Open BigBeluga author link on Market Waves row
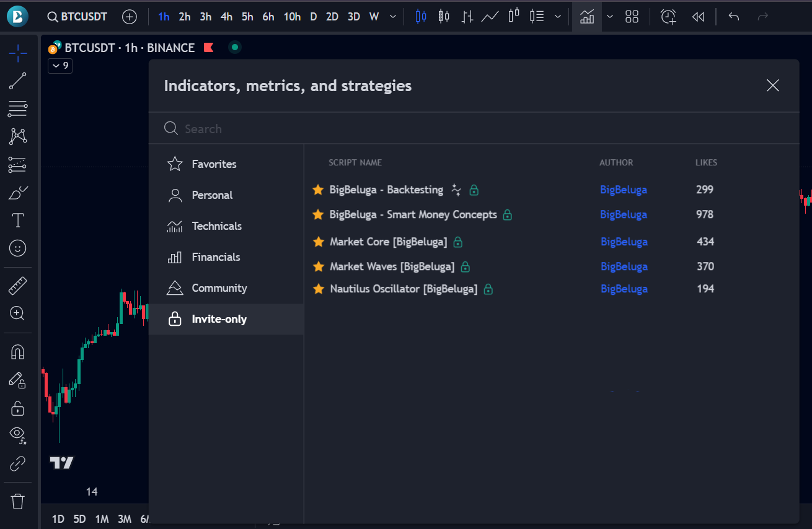The height and width of the screenshot is (529, 812). (x=624, y=266)
